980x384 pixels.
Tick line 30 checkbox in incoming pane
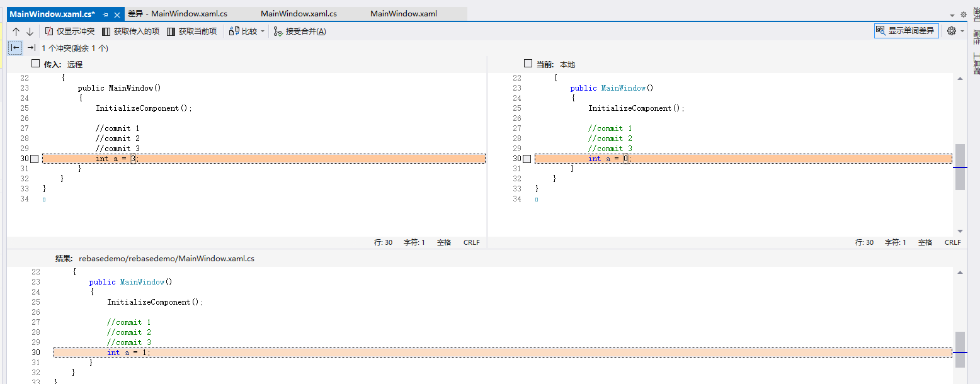(35, 159)
